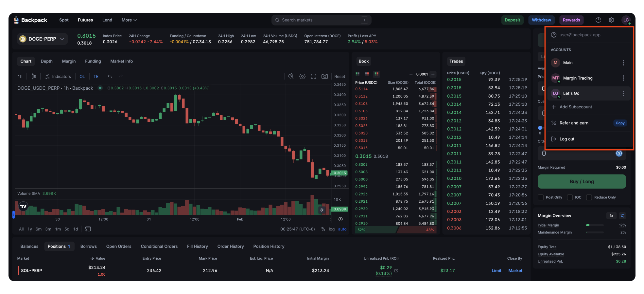
Task: Open settings gear in the top bar
Action: click(611, 20)
